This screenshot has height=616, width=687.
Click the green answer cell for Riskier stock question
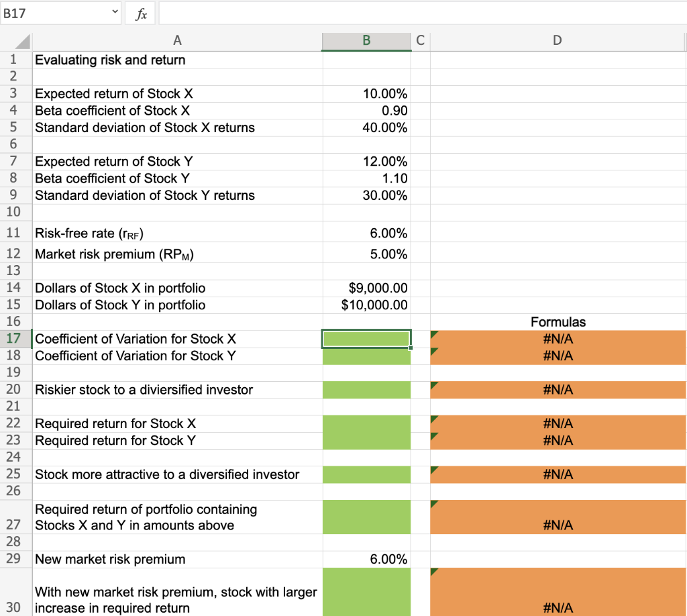[x=366, y=389]
